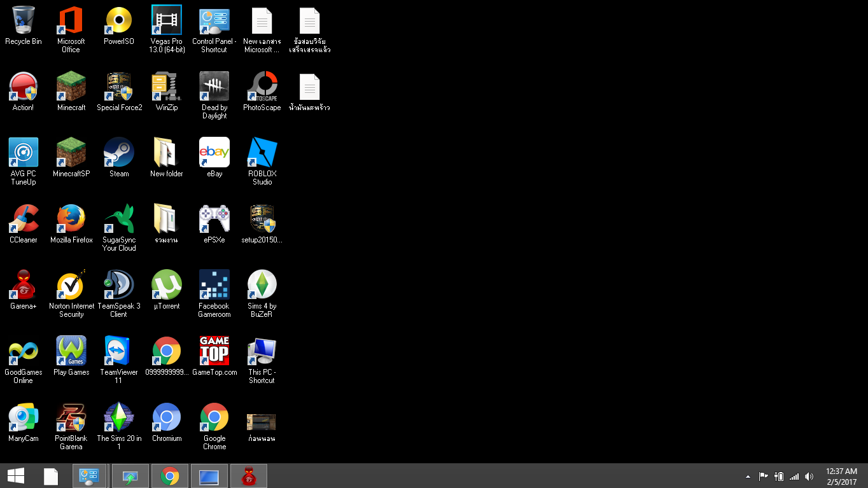868x488 pixels.
Task: Switch to Garena on the taskbar
Action: (249, 476)
